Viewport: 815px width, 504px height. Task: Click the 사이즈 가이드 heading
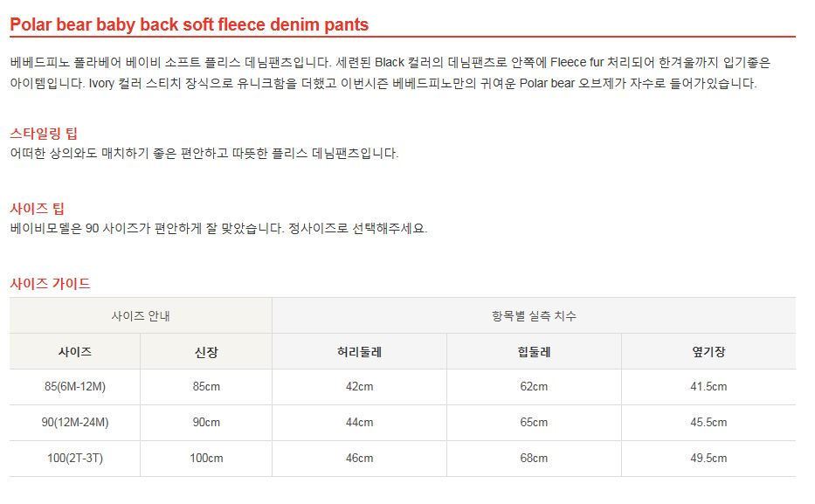pyautogui.click(x=50, y=283)
